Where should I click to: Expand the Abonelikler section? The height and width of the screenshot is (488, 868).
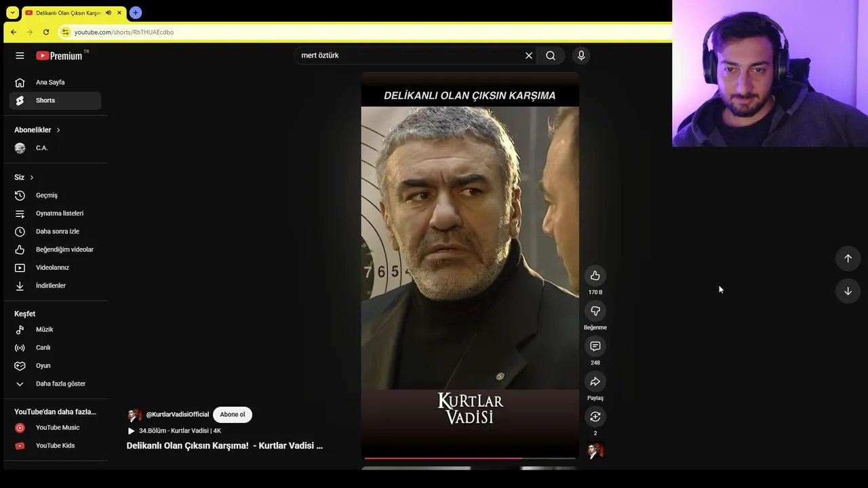click(x=37, y=129)
